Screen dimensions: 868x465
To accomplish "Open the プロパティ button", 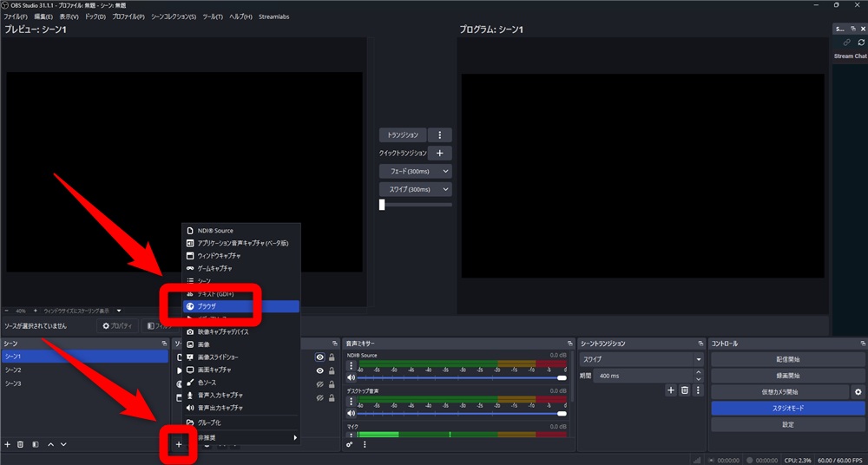I will pos(117,326).
